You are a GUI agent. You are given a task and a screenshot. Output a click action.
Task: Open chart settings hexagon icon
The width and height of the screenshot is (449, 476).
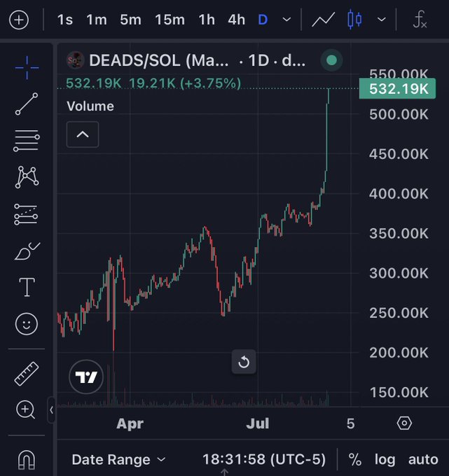click(x=404, y=423)
